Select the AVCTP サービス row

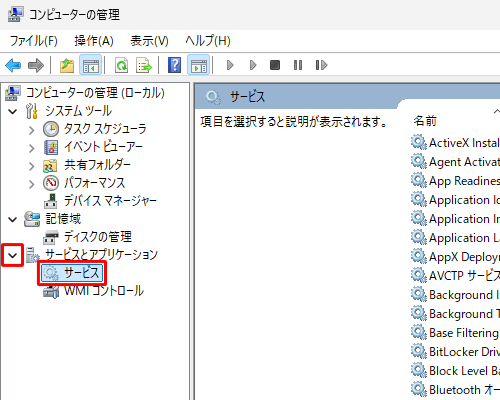pyautogui.click(x=455, y=276)
